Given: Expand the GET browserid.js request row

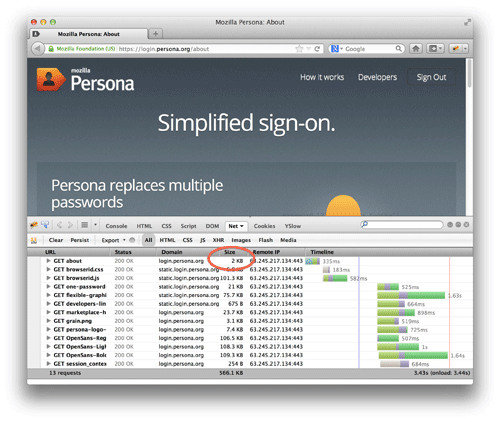Looking at the screenshot, I should (x=48, y=278).
